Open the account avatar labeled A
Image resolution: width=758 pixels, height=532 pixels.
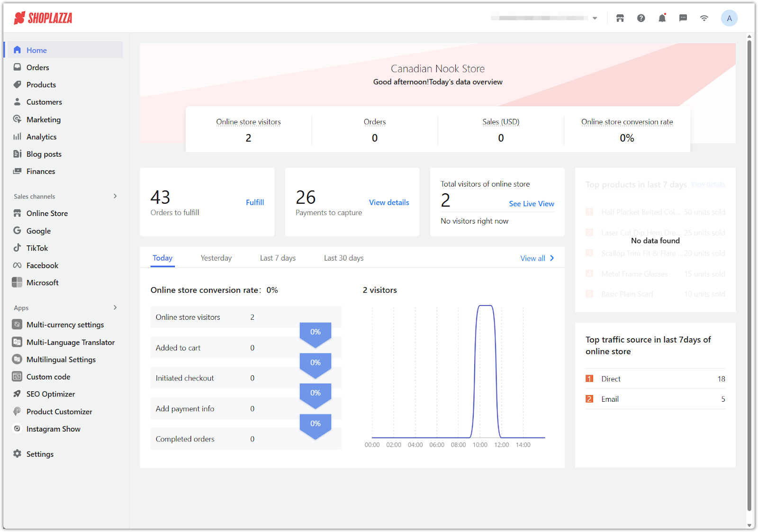coord(729,18)
